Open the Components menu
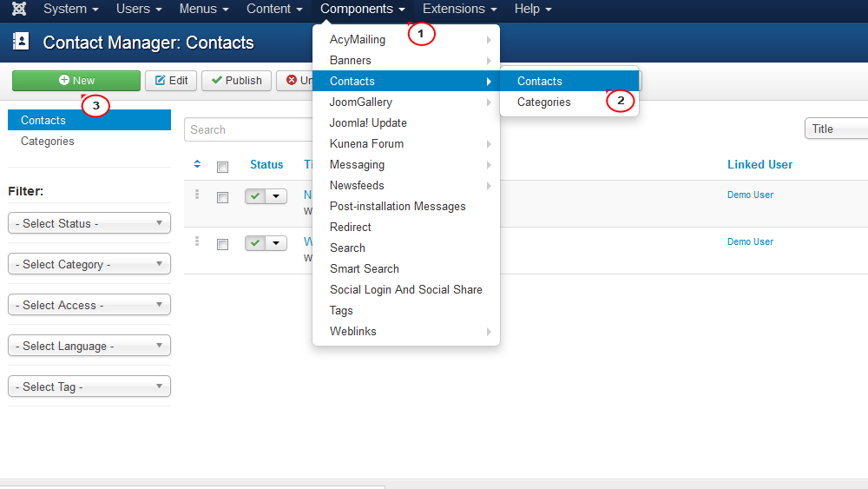The height and width of the screenshot is (489, 868). coord(363,9)
